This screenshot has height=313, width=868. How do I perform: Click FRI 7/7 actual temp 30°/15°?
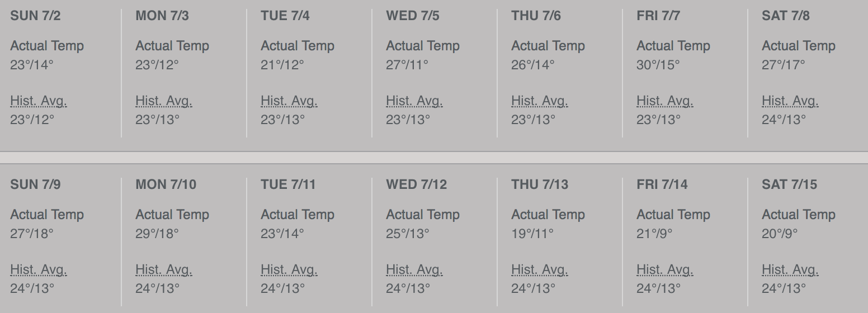[x=658, y=65]
